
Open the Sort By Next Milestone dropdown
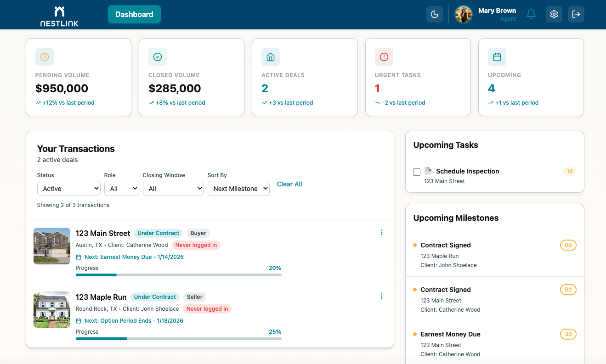coord(238,188)
